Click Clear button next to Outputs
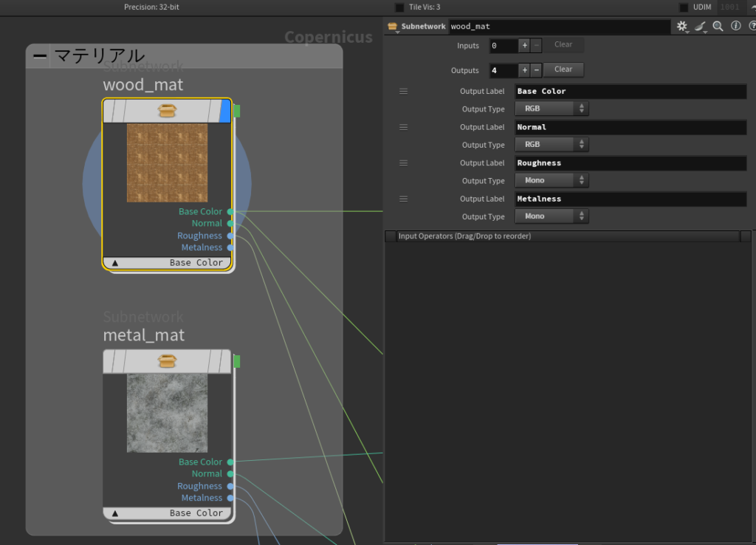756x545 pixels. [x=563, y=69]
